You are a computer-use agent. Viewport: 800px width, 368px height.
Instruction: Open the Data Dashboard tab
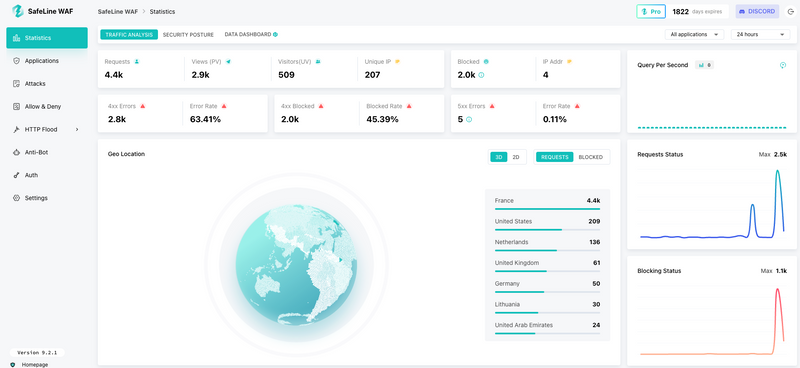(x=251, y=35)
